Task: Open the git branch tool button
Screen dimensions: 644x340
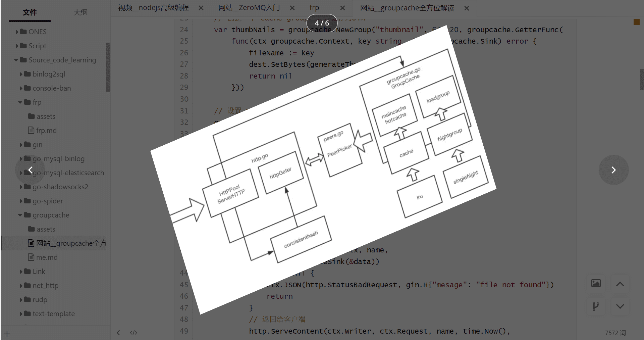Action: coord(596,306)
